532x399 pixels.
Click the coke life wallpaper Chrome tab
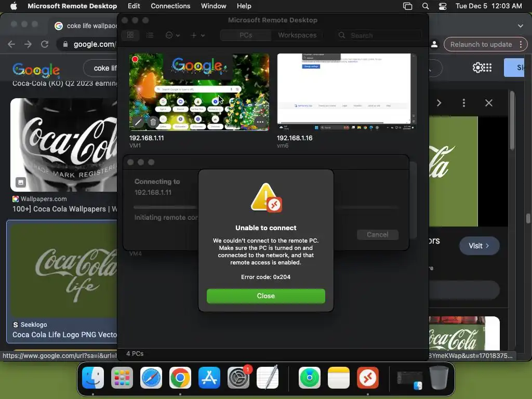point(85,26)
